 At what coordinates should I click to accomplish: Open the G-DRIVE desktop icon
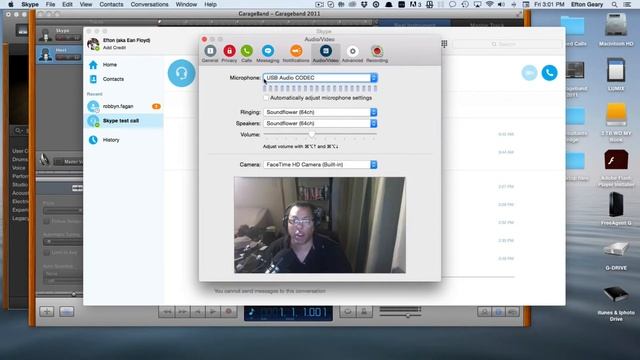pos(616,249)
